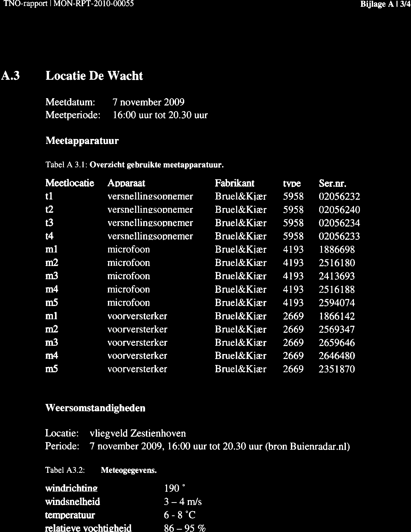411x532 pixels.
Task: Click serial number '02056233' in row t4
Action: [x=339, y=237]
